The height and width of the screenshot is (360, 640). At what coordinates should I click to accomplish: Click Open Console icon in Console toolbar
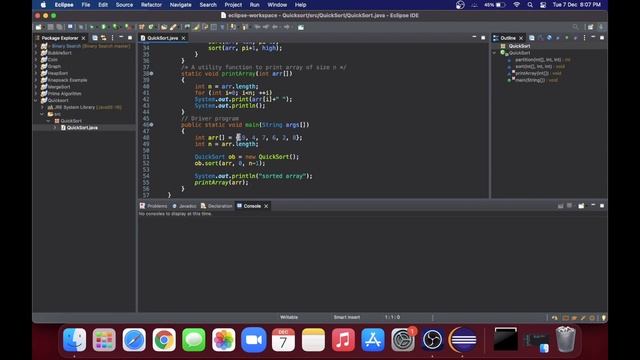coord(581,206)
